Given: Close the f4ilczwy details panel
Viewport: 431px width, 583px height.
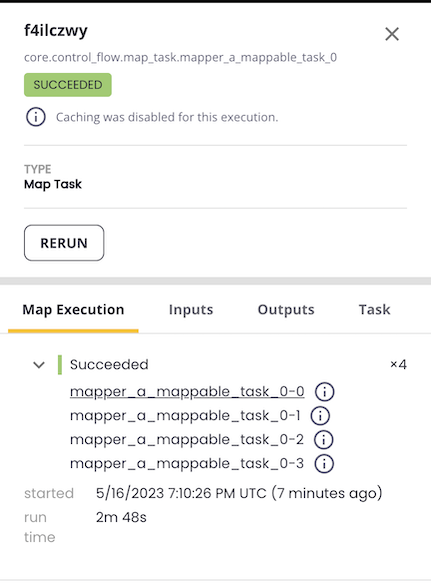Looking at the screenshot, I should [x=392, y=34].
